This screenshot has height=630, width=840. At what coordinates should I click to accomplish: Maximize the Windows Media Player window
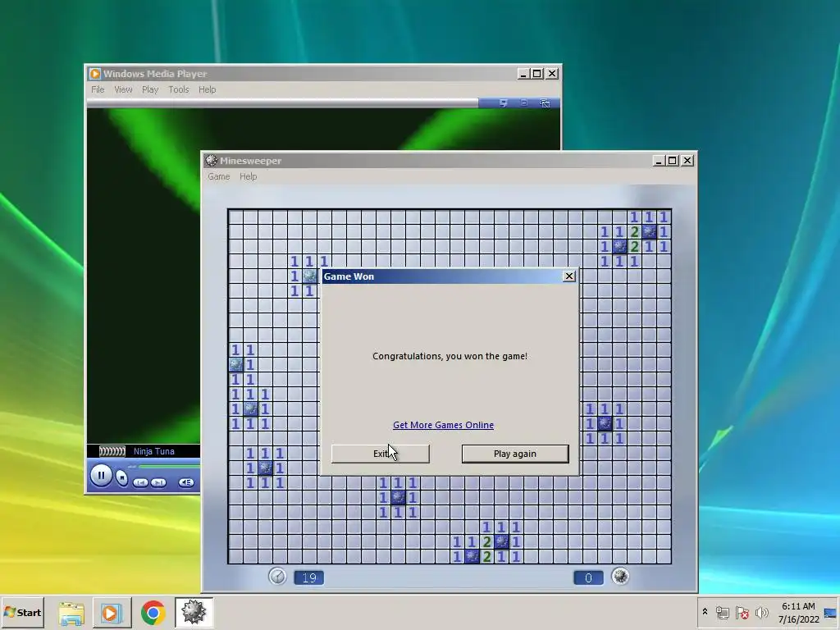536,73
